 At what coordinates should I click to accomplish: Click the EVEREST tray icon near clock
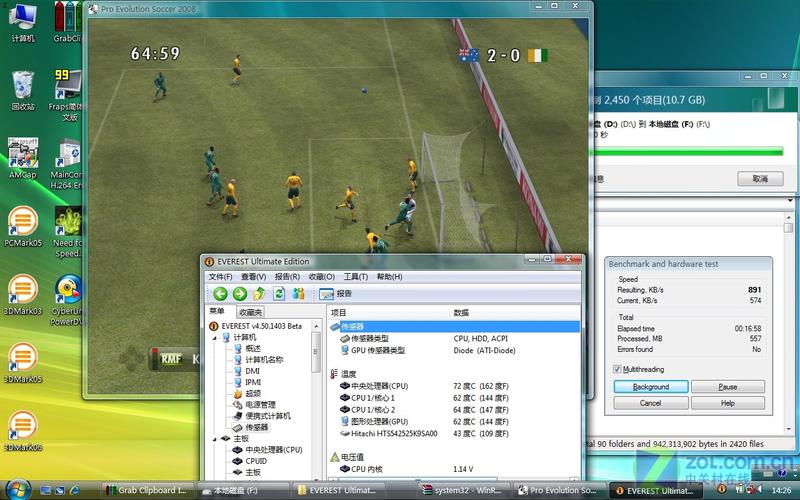click(721, 489)
